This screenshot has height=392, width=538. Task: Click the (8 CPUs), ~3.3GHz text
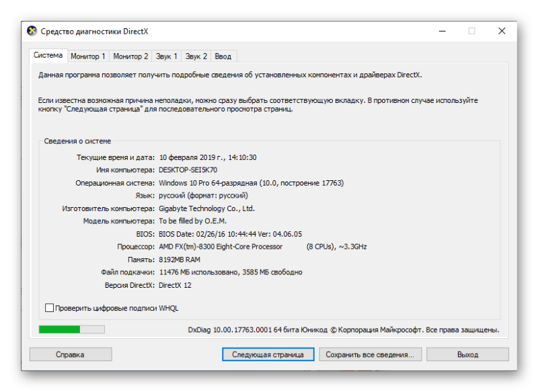(x=337, y=247)
